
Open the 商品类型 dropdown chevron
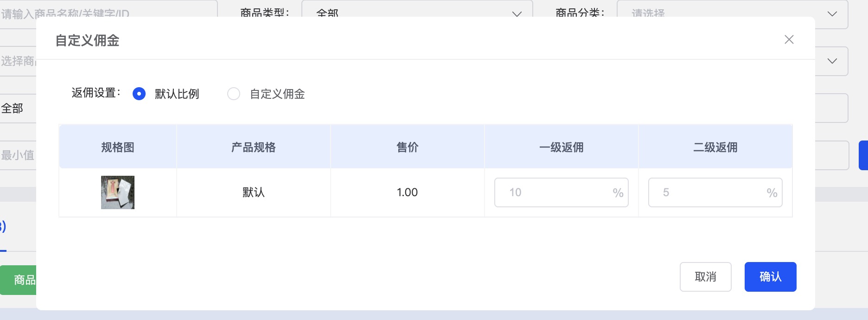click(517, 14)
